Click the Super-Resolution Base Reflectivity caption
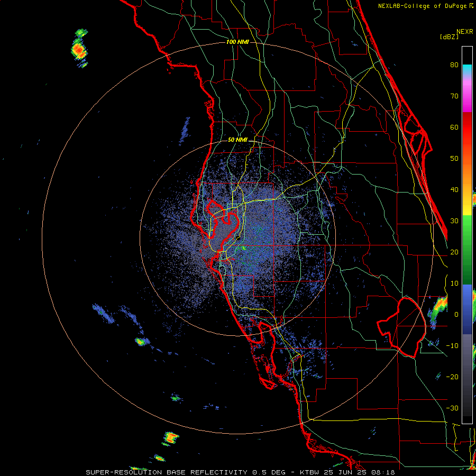This screenshot has width=476, height=476. [x=240, y=472]
